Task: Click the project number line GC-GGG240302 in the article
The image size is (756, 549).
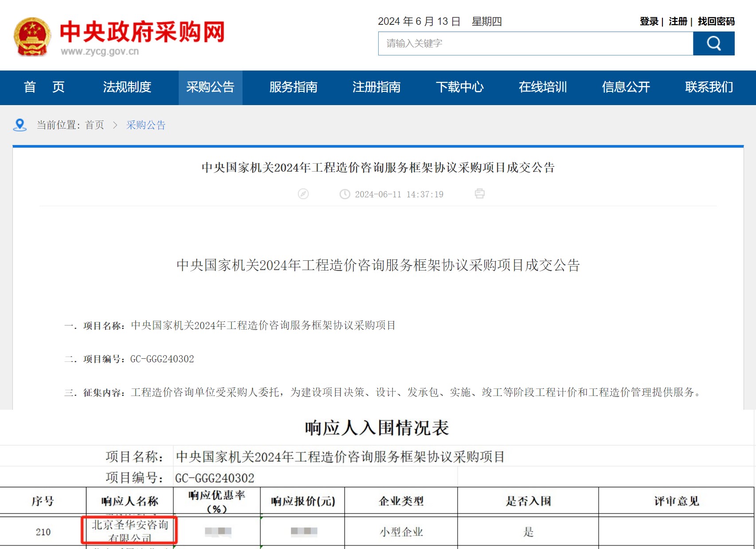Action: pos(129,359)
